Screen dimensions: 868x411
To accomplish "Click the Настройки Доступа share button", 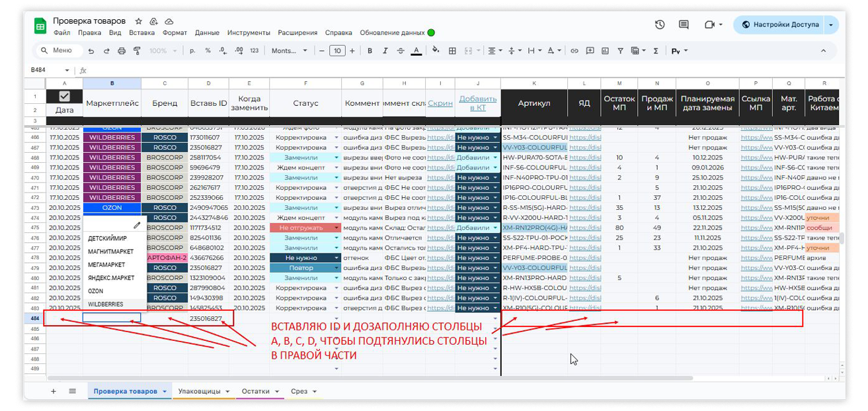I will (x=780, y=24).
